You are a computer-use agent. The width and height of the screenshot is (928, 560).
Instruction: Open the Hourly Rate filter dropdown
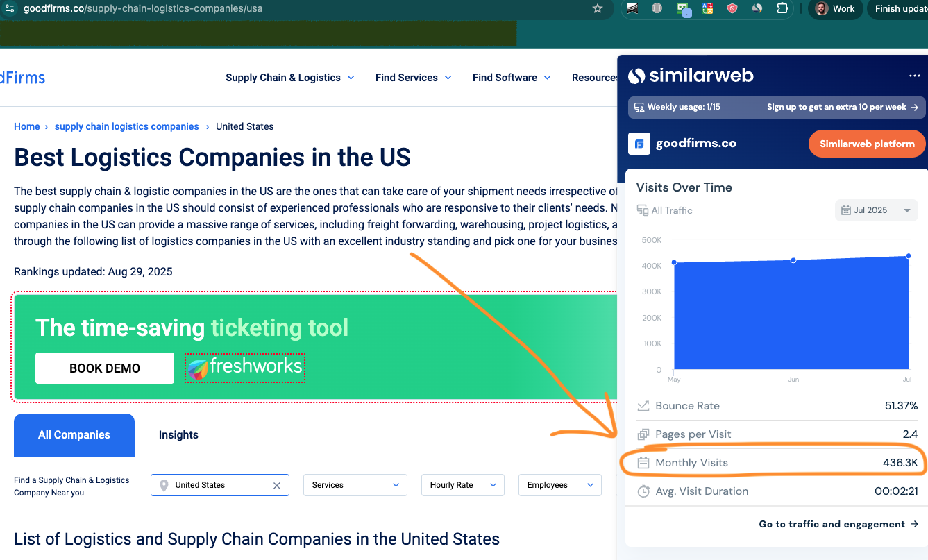pyautogui.click(x=463, y=485)
